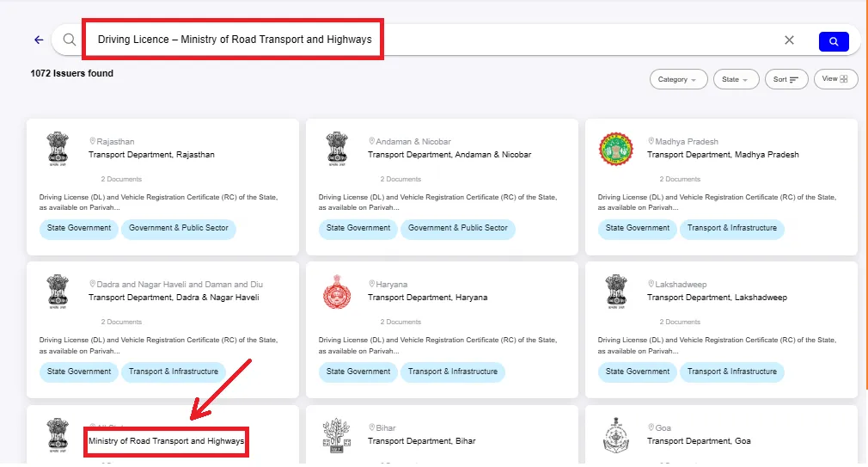Click State Government tag on Andaman & Nicobar card
The height and width of the screenshot is (467, 868).
(358, 228)
